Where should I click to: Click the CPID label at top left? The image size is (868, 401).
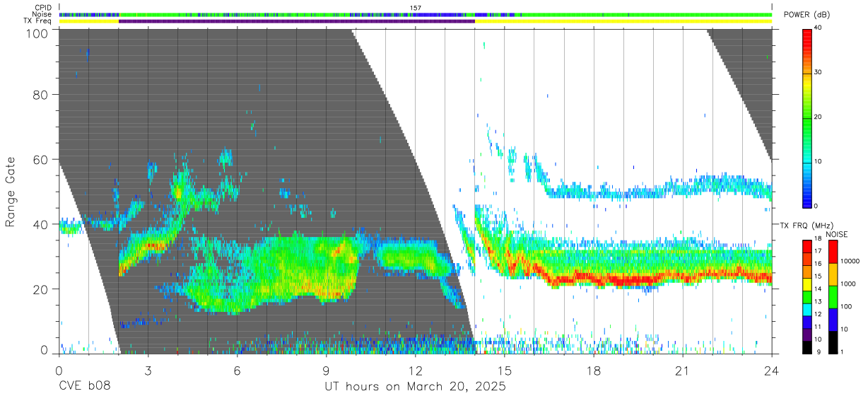pyautogui.click(x=43, y=8)
